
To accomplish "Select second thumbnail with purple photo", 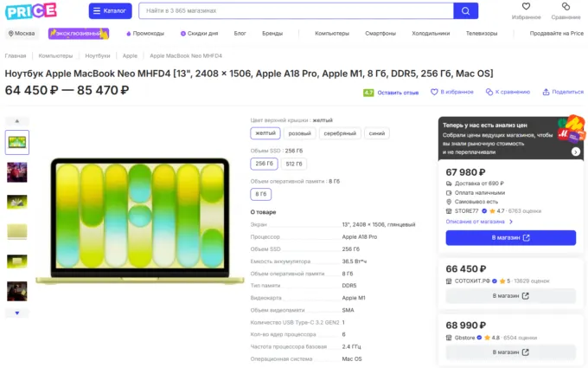I will click(17, 172).
